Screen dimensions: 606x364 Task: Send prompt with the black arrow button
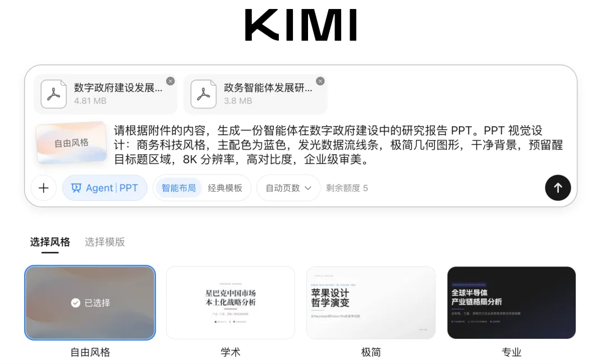point(558,188)
